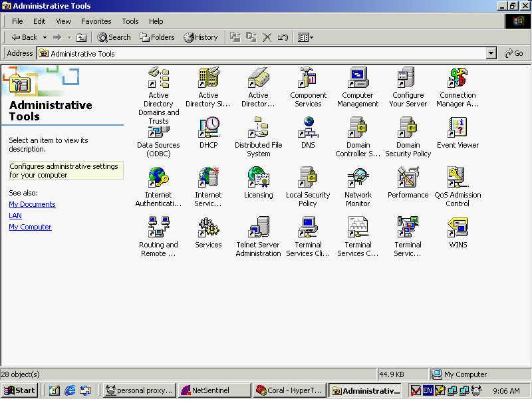The height and width of the screenshot is (401, 532).
Task: Select the DHCP administrative tool
Action: point(208,128)
